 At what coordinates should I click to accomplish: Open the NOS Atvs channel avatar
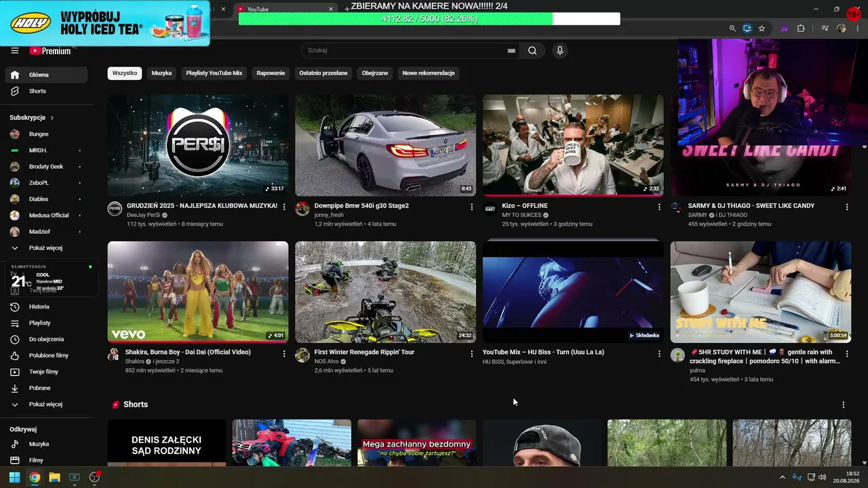point(302,355)
